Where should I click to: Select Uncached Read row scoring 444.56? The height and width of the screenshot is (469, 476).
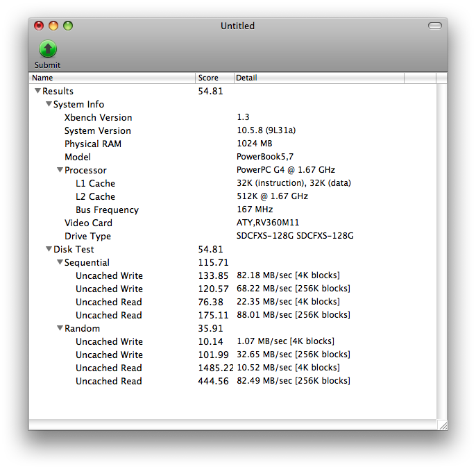click(x=233, y=381)
